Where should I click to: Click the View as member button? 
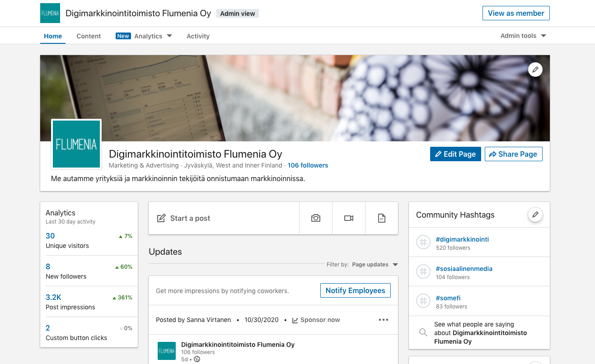pos(516,13)
